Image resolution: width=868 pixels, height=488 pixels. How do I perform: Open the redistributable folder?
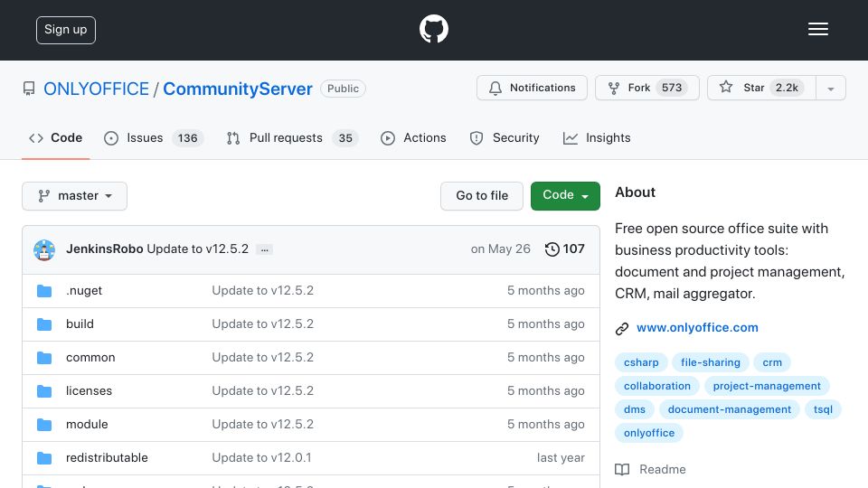click(107, 457)
